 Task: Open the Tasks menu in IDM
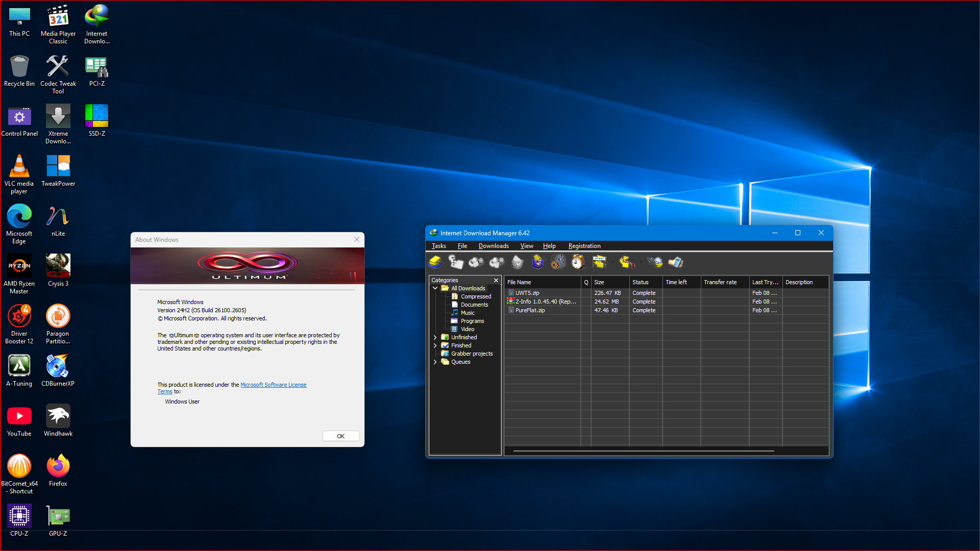click(439, 246)
